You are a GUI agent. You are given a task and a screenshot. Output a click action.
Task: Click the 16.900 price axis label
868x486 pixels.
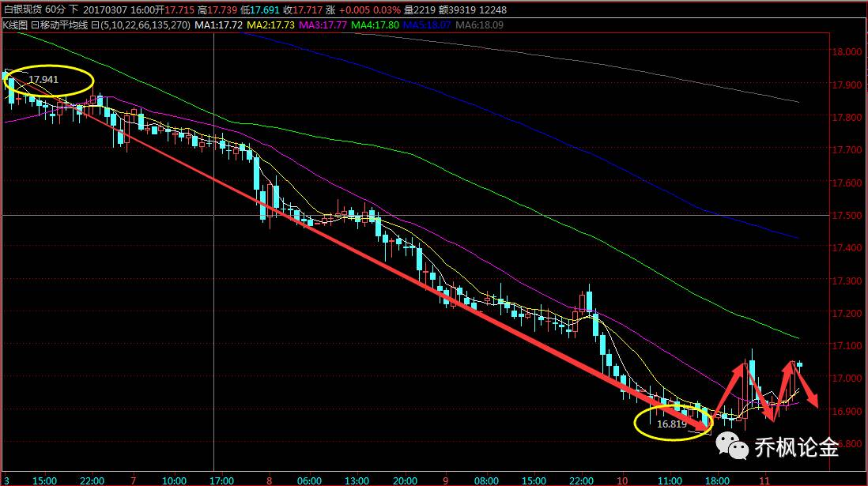point(847,411)
